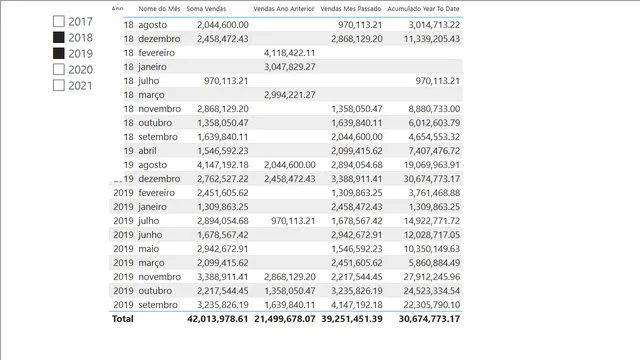This screenshot has height=360, width=640.
Task: Click total Soma Vendas 42,013,978.61
Action: (218, 319)
